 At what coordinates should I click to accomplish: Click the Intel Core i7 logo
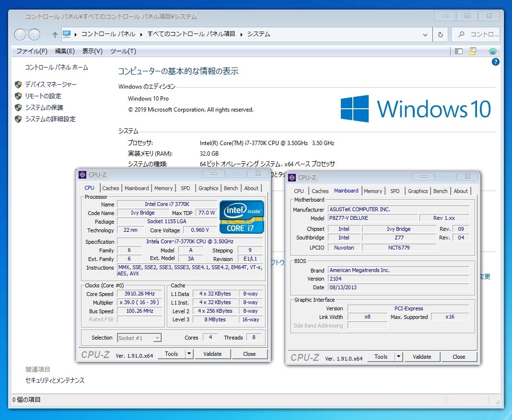242,217
